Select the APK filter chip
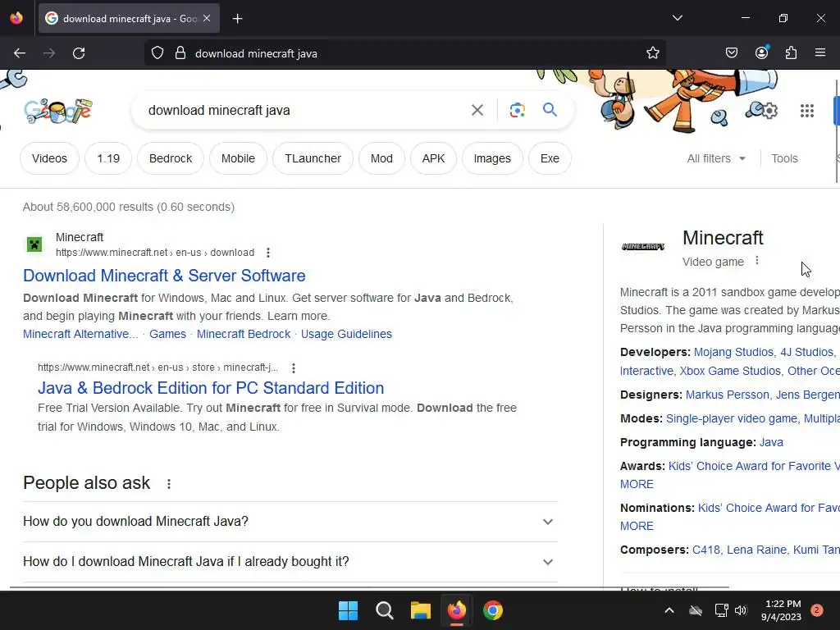The height and width of the screenshot is (630, 840). coord(433,158)
